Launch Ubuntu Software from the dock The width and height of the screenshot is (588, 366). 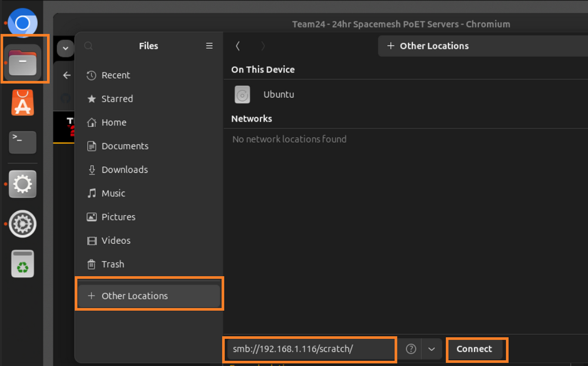tap(22, 103)
